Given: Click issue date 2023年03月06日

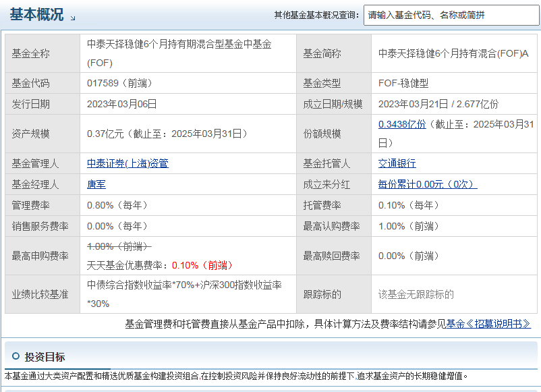Looking at the screenshot, I should (x=122, y=104).
